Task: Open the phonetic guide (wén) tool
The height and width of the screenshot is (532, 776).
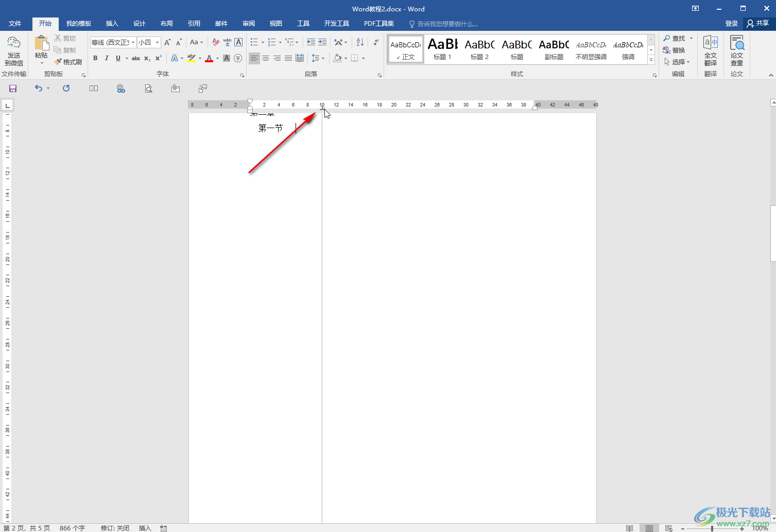Action: pos(227,42)
